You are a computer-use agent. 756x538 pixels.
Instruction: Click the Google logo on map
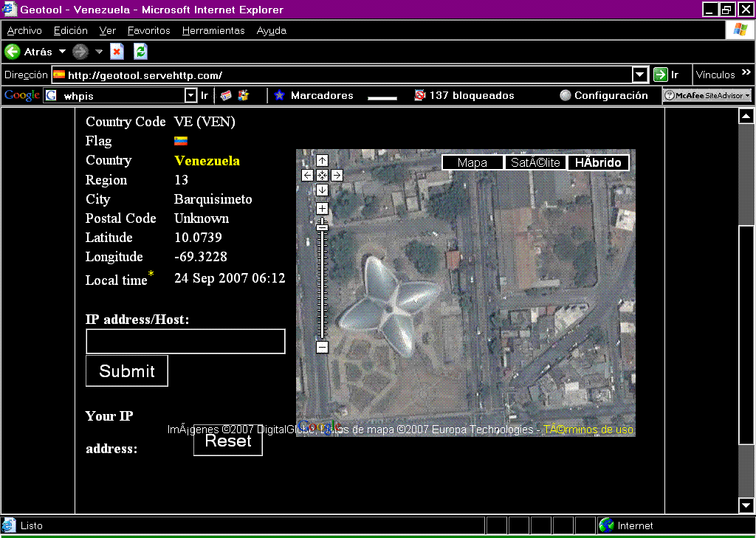pyautogui.click(x=320, y=426)
